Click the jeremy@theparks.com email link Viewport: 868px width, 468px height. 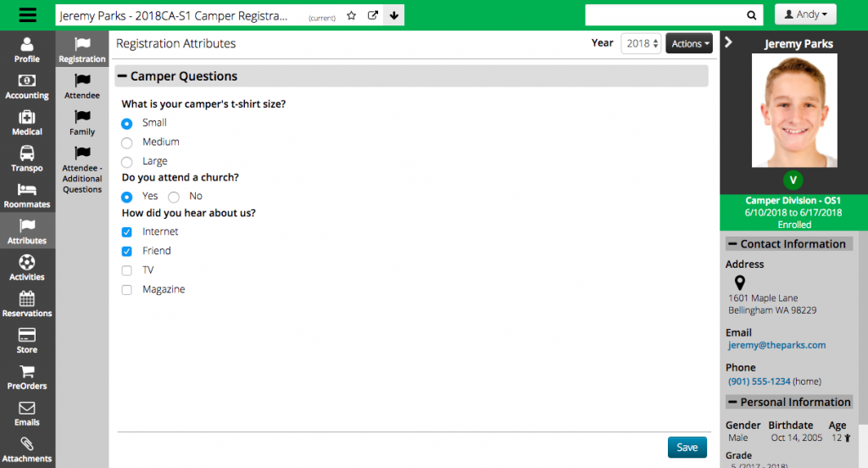click(776, 345)
